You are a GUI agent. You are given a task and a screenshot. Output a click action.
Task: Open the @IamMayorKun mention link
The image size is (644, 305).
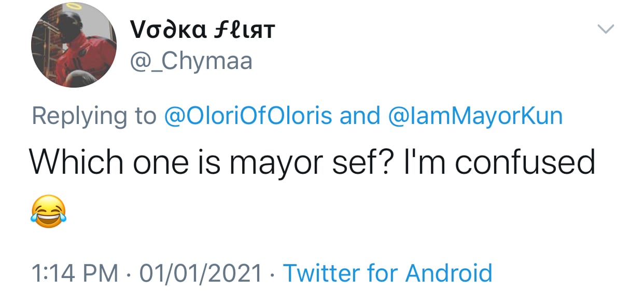(x=475, y=116)
